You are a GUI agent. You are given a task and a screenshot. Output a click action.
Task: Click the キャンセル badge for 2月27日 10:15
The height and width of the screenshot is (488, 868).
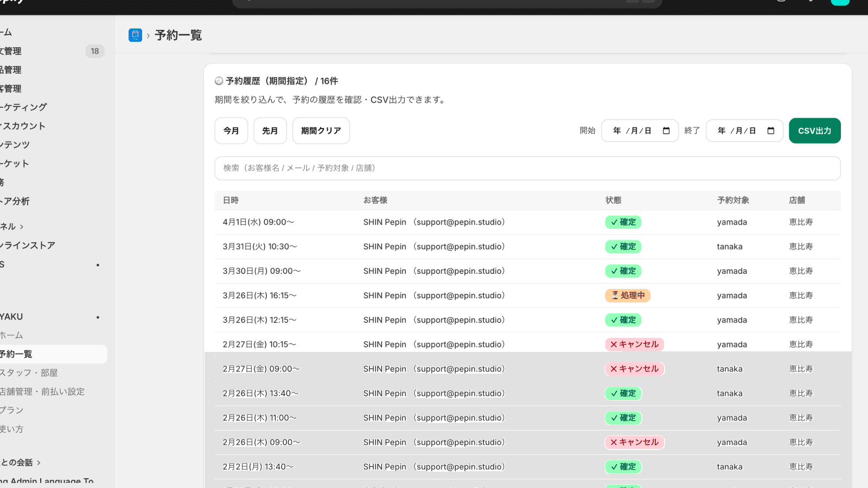click(634, 344)
